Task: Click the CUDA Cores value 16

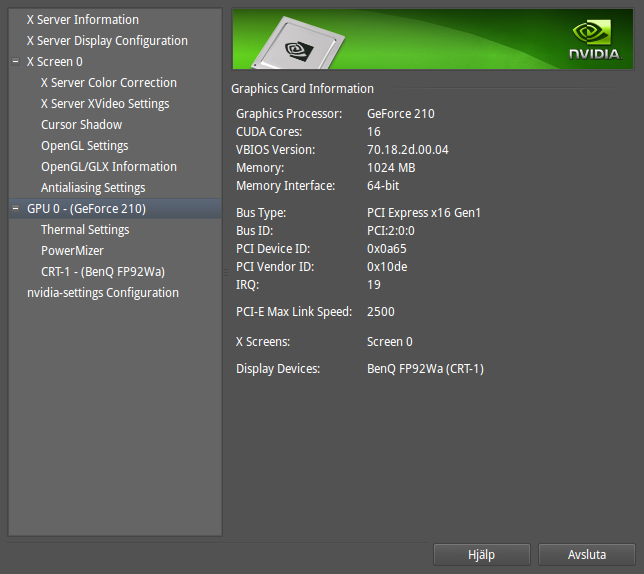Action: click(x=374, y=132)
